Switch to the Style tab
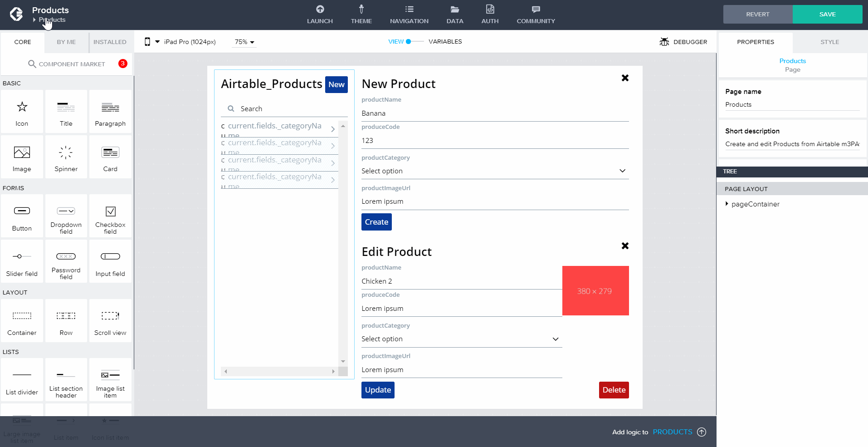The height and width of the screenshot is (447, 868). [830, 42]
